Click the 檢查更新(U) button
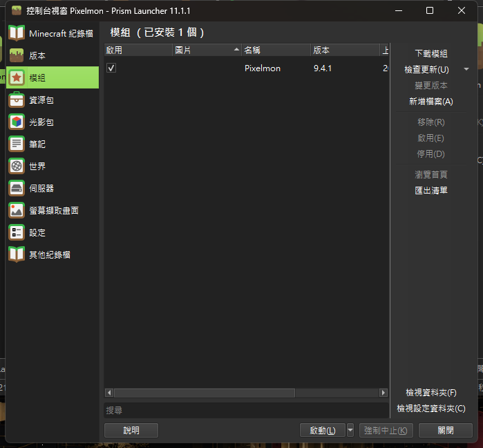 coord(426,70)
